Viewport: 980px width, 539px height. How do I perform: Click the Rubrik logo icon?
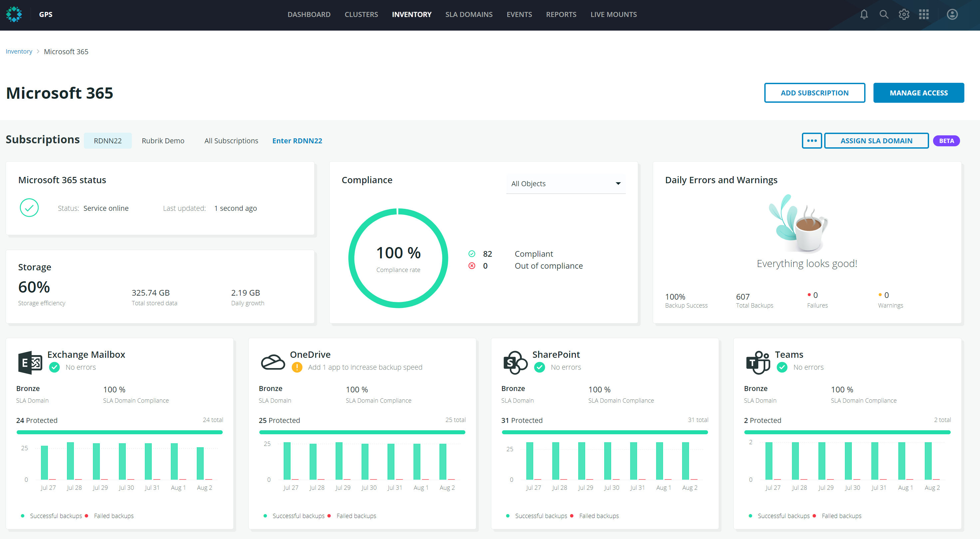[x=14, y=14]
